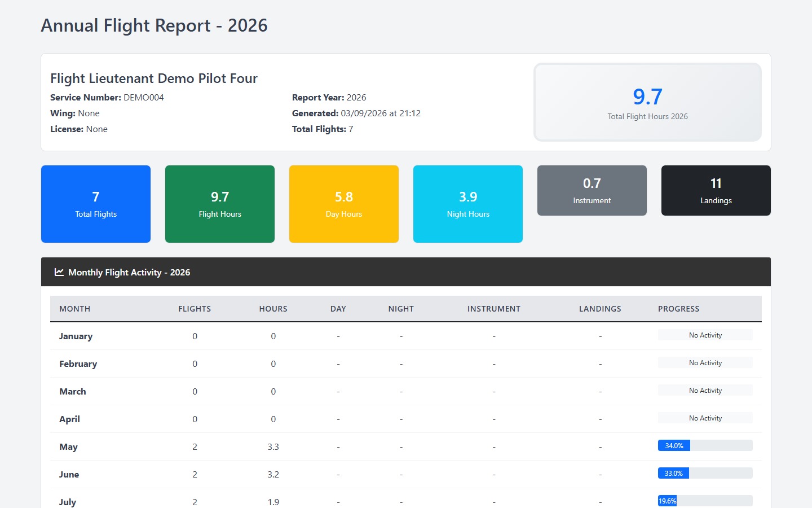The width and height of the screenshot is (812, 508).
Task: Click the Total Flight Hours 2026 box
Action: pyautogui.click(x=648, y=102)
